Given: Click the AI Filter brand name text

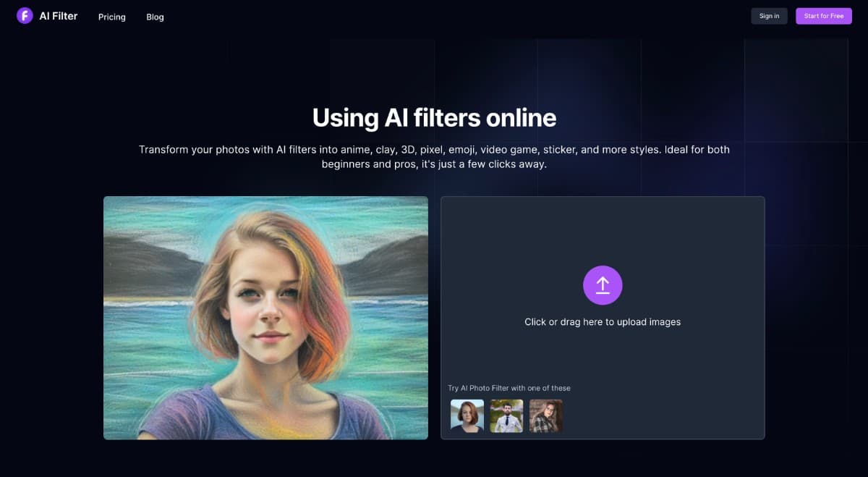Looking at the screenshot, I should (59, 16).
